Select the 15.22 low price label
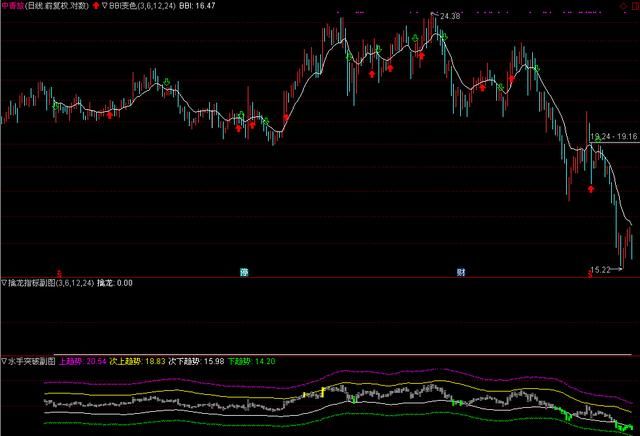This screenshot has width=640, height=436. (600, 269)
